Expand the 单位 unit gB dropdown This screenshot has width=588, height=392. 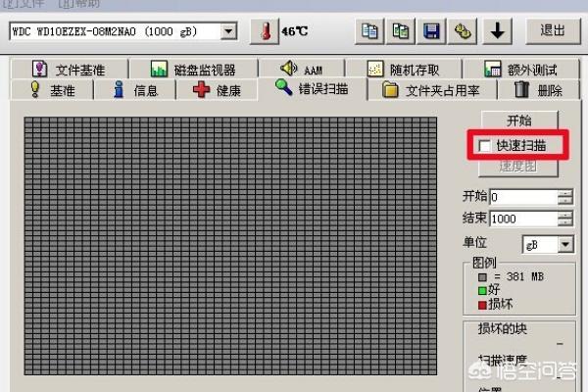565,243
